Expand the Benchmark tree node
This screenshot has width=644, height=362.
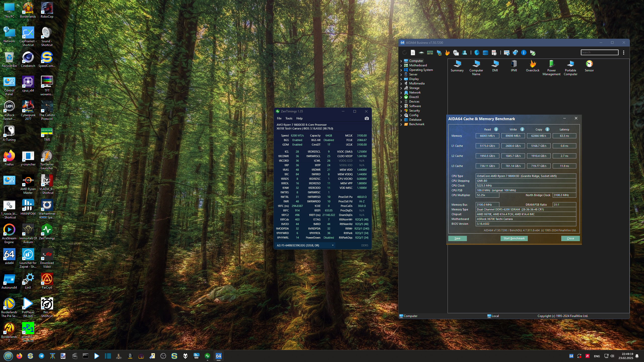click(401, 124)
